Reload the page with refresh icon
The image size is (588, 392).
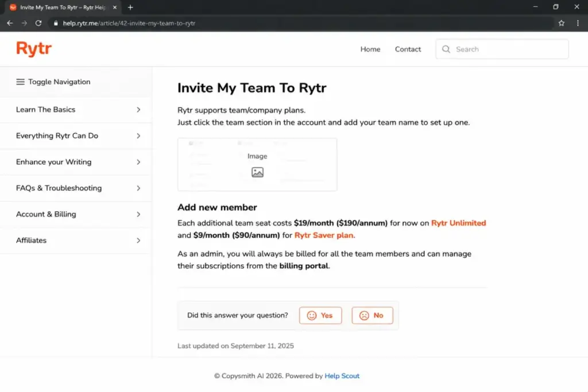coord(38,23)
